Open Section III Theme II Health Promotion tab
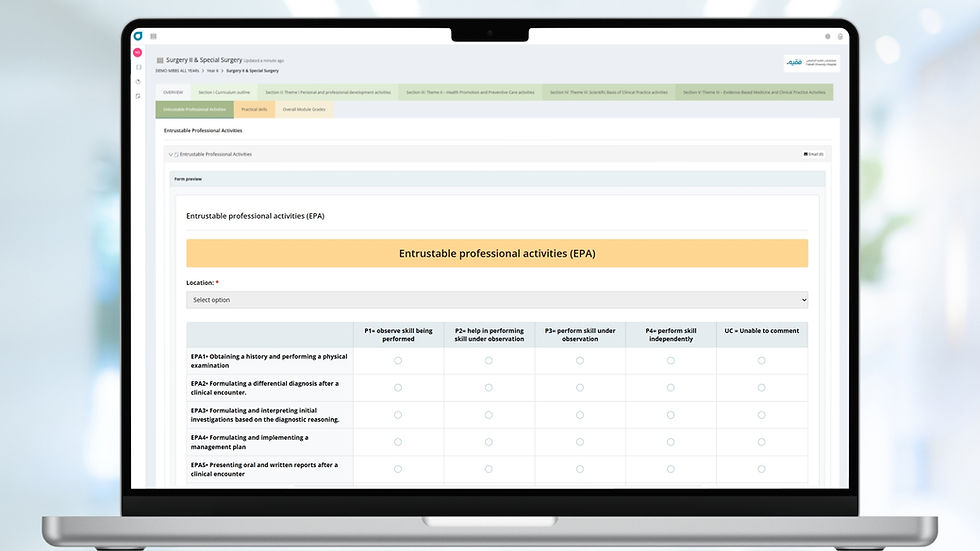 click(x=470, y=92)
